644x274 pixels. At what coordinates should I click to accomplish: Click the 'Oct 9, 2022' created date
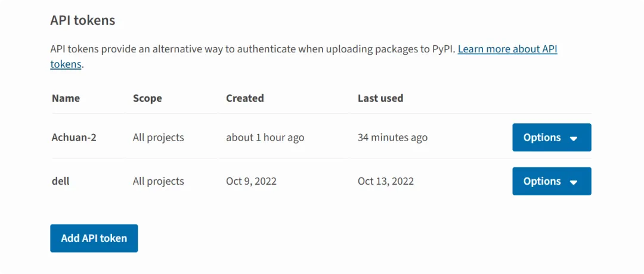tap(251, 181)
